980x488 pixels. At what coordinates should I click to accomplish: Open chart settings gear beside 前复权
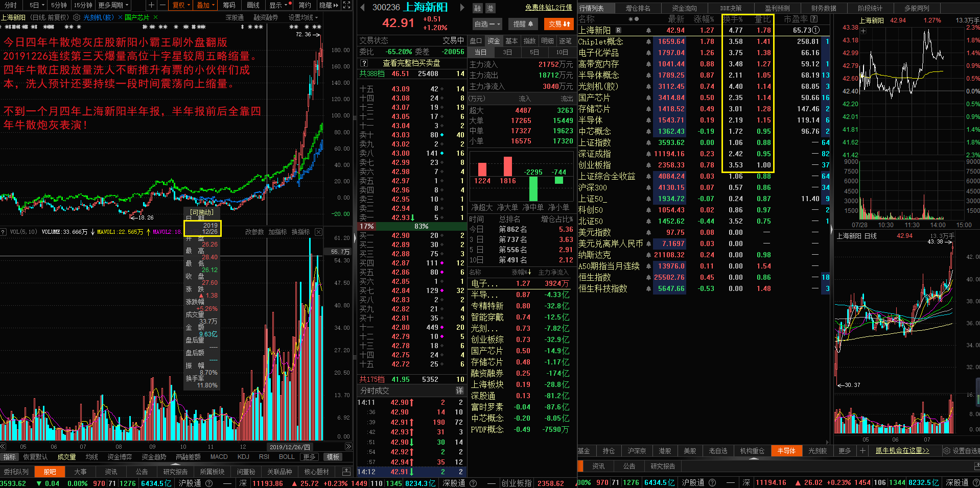pyautogui.click(x=77, y=17)
